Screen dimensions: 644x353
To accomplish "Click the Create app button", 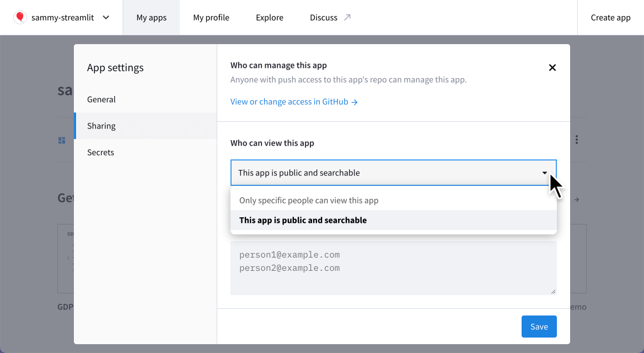I will (610, 17).
